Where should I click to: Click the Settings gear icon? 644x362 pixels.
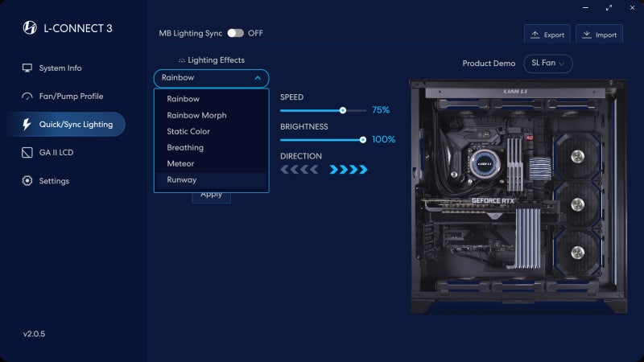[27, 181]
